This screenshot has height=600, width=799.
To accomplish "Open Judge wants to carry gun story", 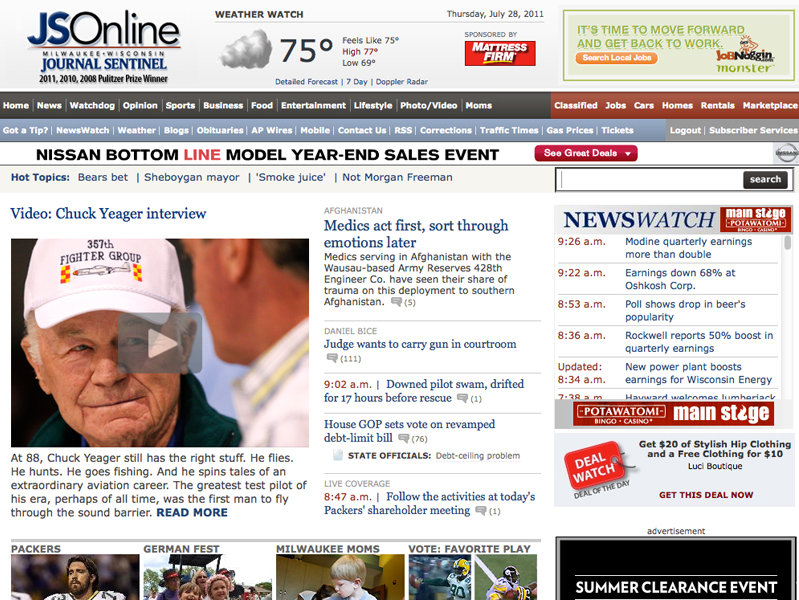I will coord(420,344).
